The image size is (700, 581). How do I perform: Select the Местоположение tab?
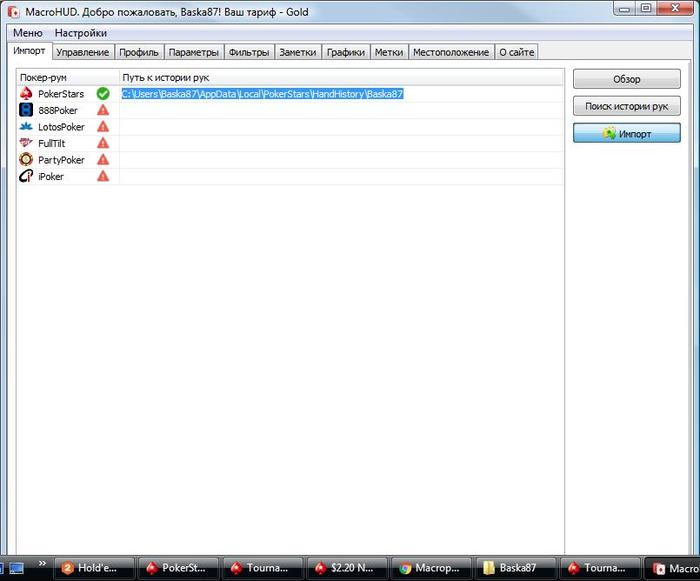pyautogui.click(x=451, y=52)
